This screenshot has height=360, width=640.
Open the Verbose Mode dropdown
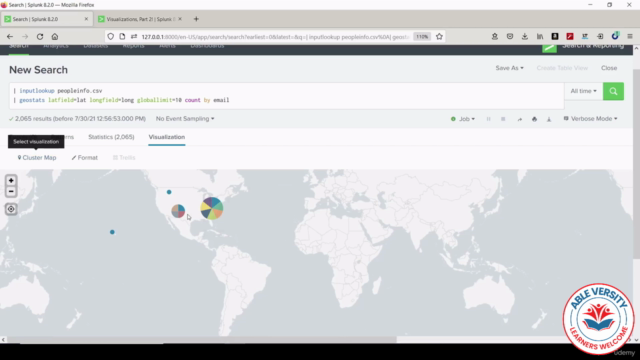[591, 119]
